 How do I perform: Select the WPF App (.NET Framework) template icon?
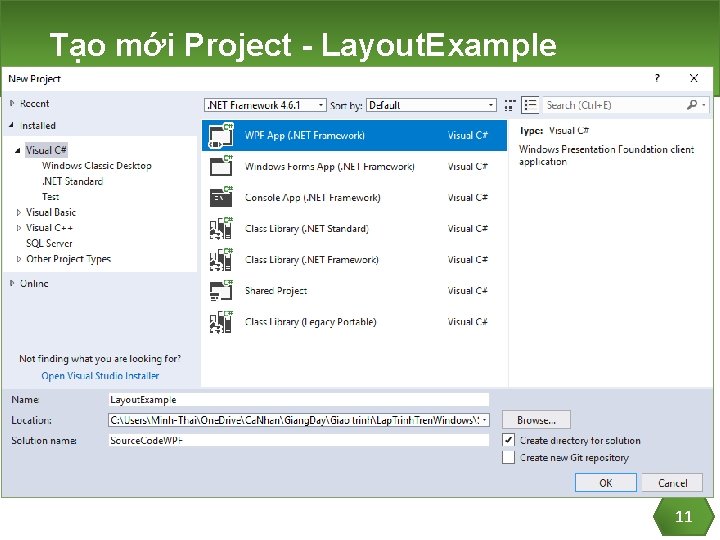pos(221,135)
